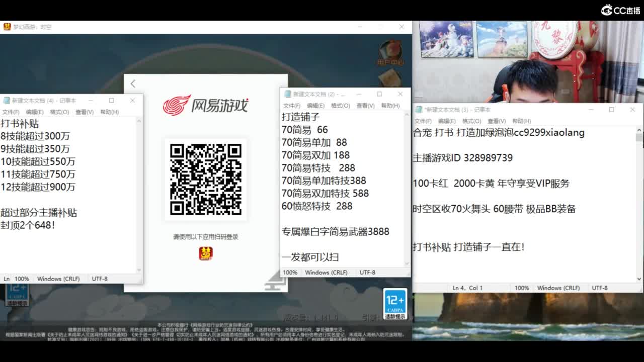Open 查看(V) menu in document (4) Notepad
Screen dimensions: 644x362
point(85,112)
